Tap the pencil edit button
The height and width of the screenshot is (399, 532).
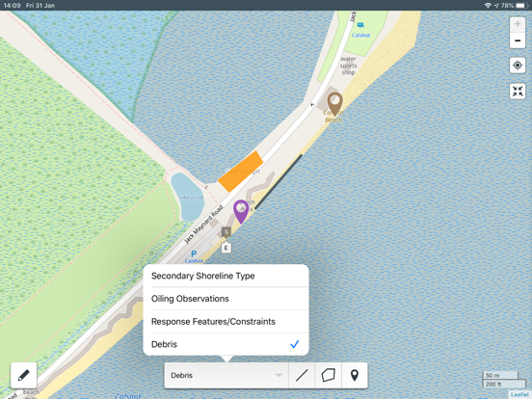tap(23, 375)
